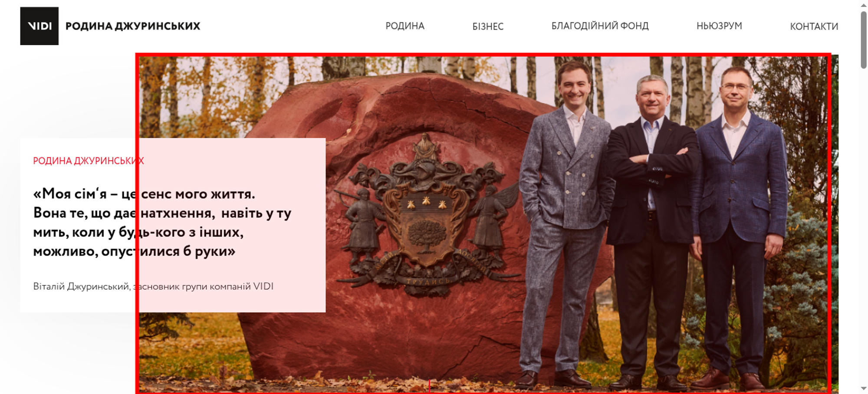Navigate to КОНТАКТИ

[814, 26]
